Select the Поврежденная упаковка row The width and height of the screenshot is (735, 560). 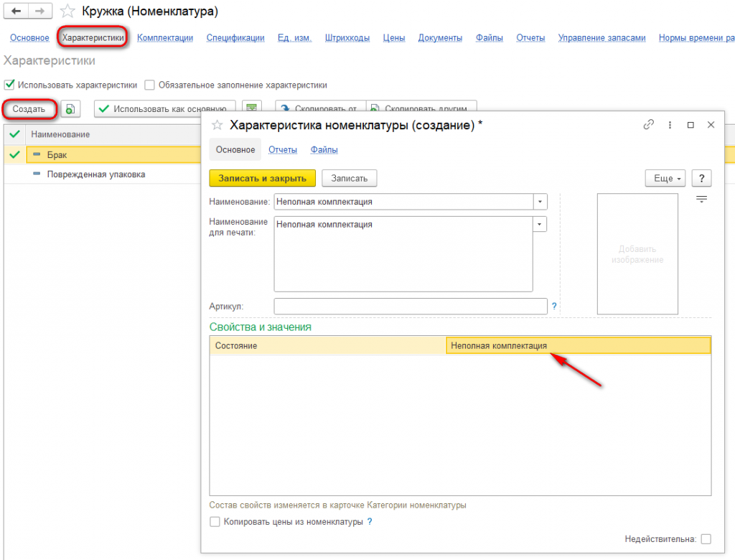103,174
